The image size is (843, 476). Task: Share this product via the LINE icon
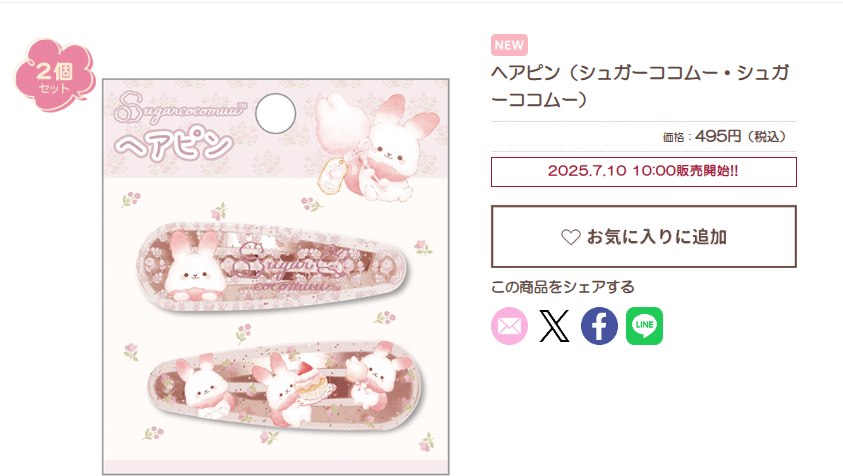tap(644, 326)
